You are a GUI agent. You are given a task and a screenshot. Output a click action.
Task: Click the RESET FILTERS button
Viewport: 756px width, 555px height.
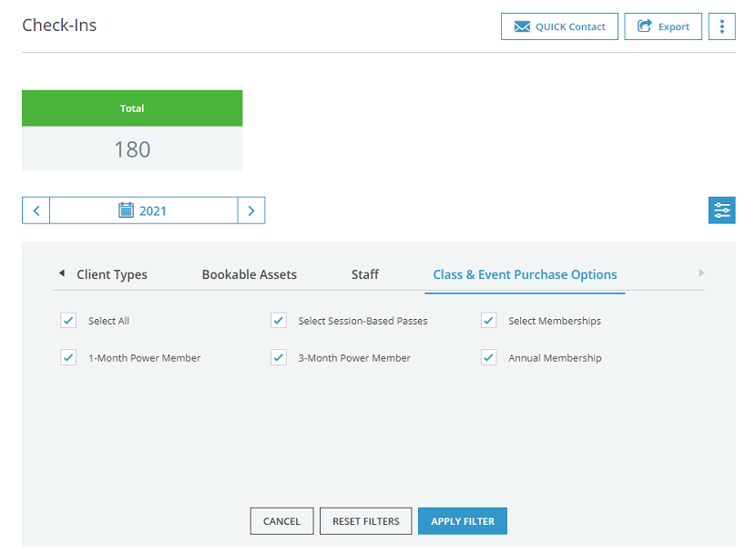pyautogui.click(x=366, y=521)
